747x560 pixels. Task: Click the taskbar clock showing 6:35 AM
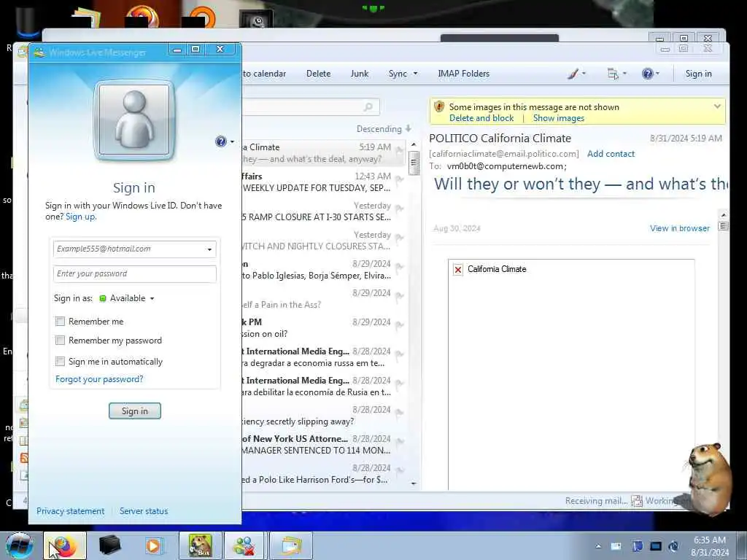[x=710, y=546]
